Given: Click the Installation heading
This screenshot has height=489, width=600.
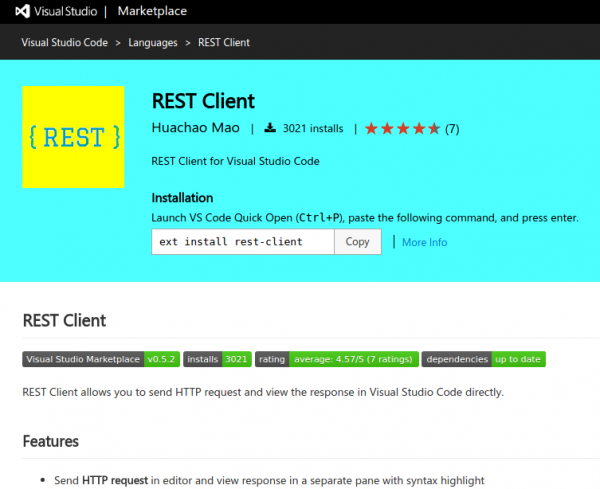Looking at the screenshot, I should [x=182, y=198].
